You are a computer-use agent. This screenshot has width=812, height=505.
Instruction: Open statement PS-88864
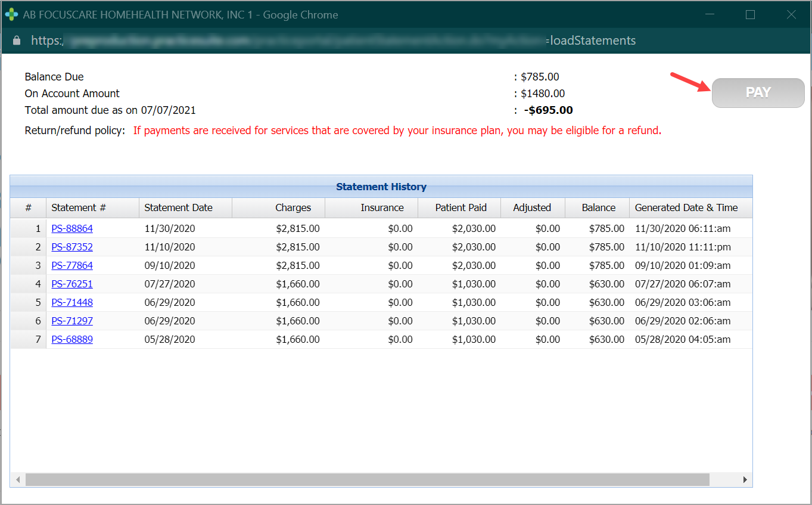(72, 228)
